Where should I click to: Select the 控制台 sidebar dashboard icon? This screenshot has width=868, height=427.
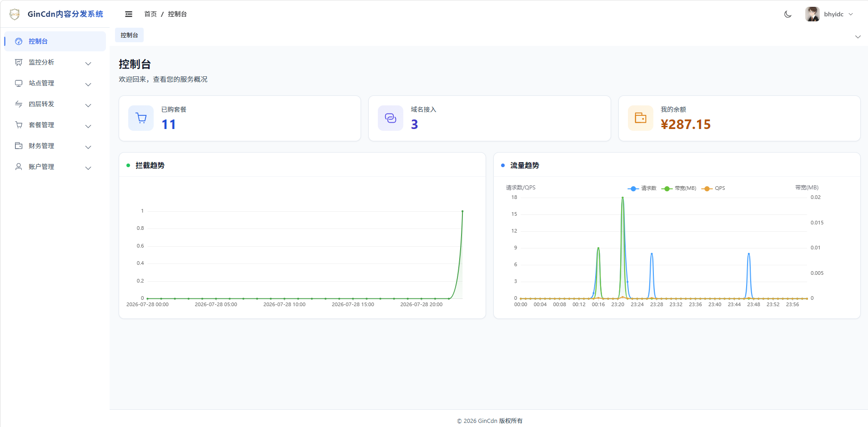[x=19, y=41]
